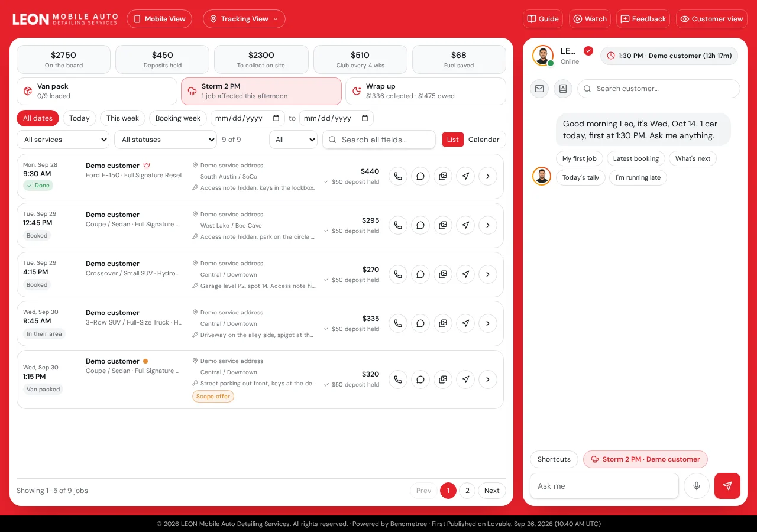Toggle Customer view
This screenshot has width=757, height=532.
[711, 19]
